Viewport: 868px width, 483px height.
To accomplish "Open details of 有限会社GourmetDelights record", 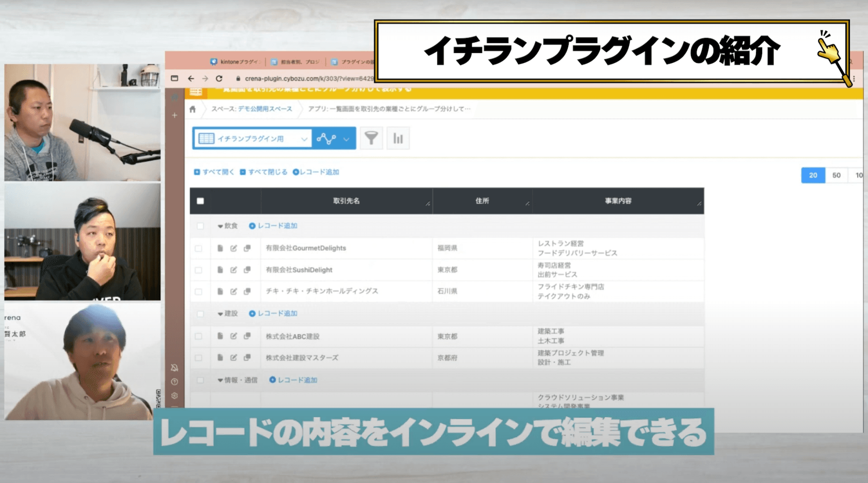I will 220,248.
